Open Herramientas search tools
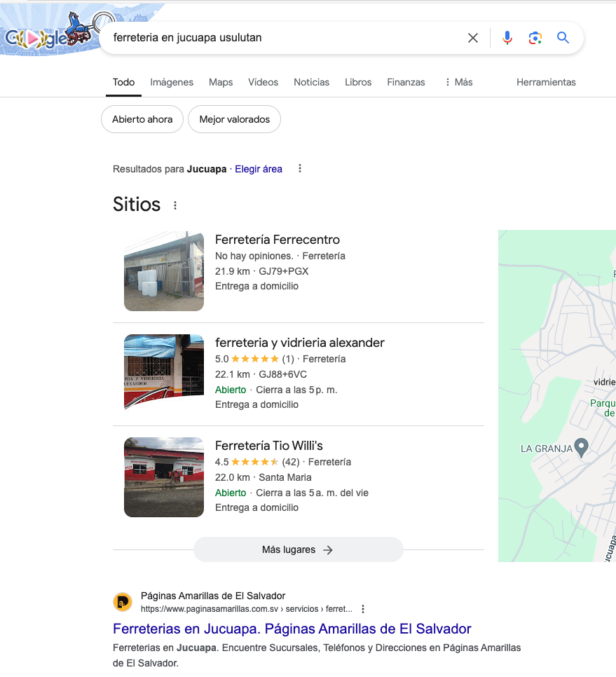616x677 pixels. [546, 82]
